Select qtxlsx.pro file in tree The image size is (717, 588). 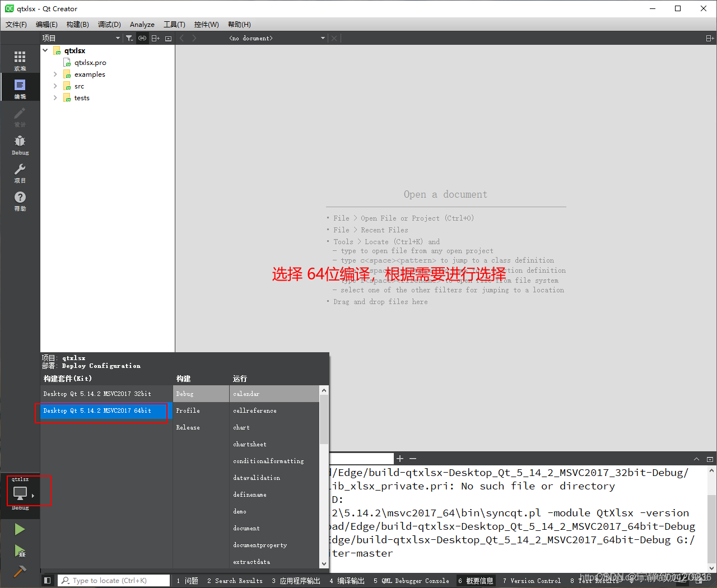(x=90, y=62)
